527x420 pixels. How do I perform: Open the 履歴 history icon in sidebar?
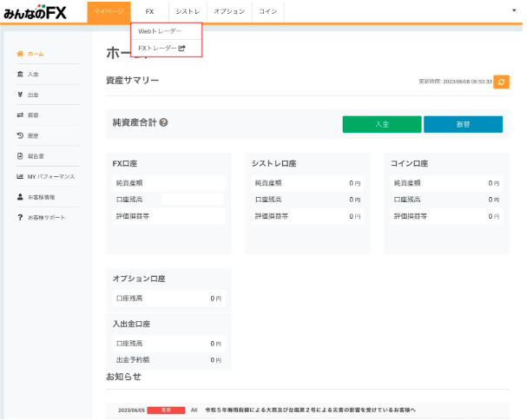pyautogui.click(x=20, y=135)
